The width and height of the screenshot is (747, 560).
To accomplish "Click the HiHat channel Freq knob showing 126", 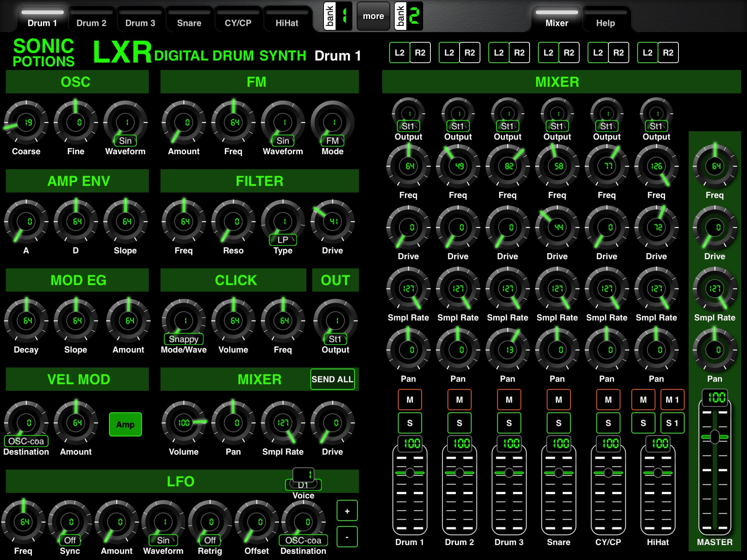I will coord(657,166).
